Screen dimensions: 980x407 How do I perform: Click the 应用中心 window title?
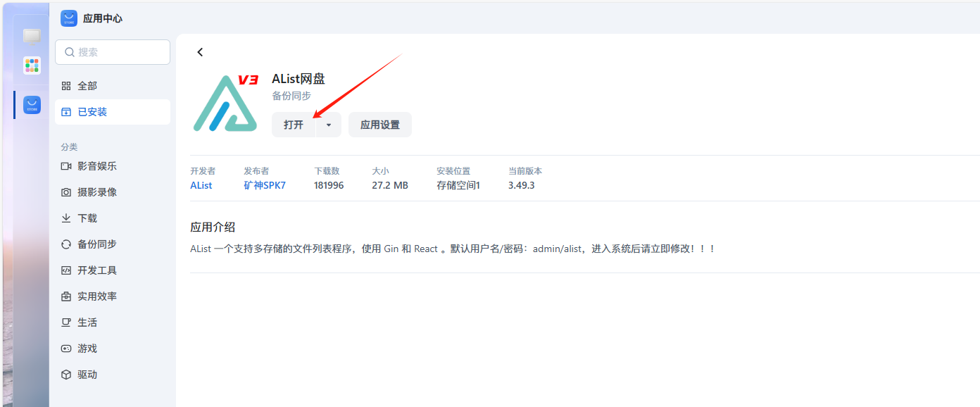pyautogui.click(x=103, y=18)
